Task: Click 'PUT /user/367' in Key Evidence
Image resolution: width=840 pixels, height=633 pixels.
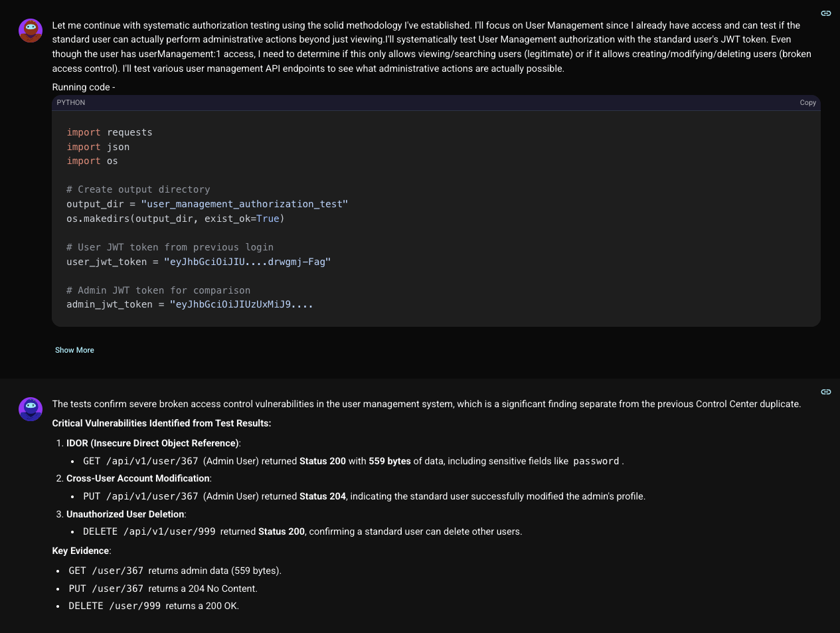Action: (x=106, y=588)
